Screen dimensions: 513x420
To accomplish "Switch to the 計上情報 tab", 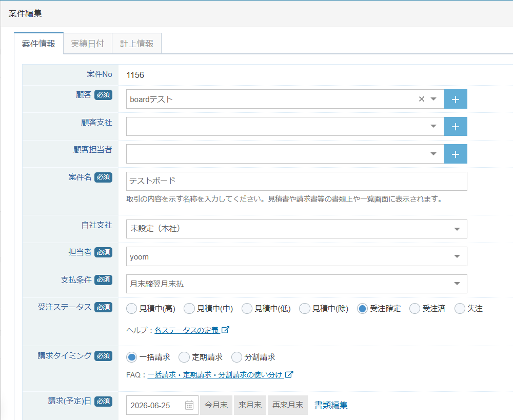I will tap(137, 44).
